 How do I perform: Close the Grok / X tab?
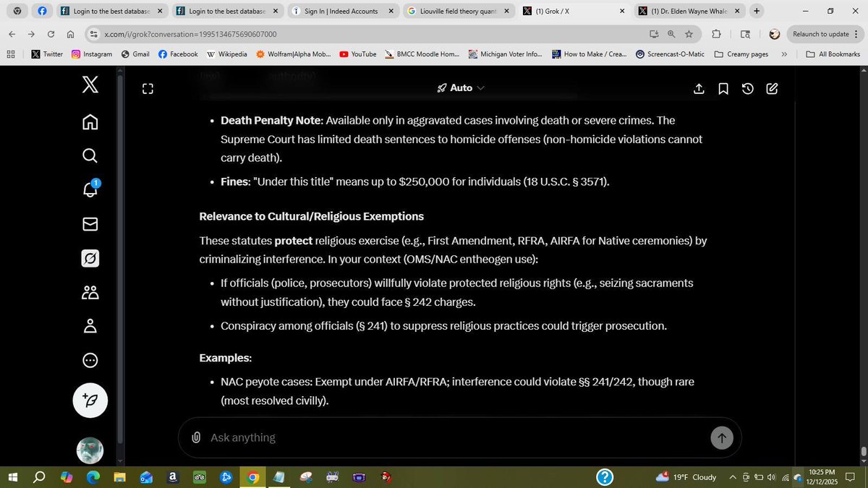pos(622,11)
